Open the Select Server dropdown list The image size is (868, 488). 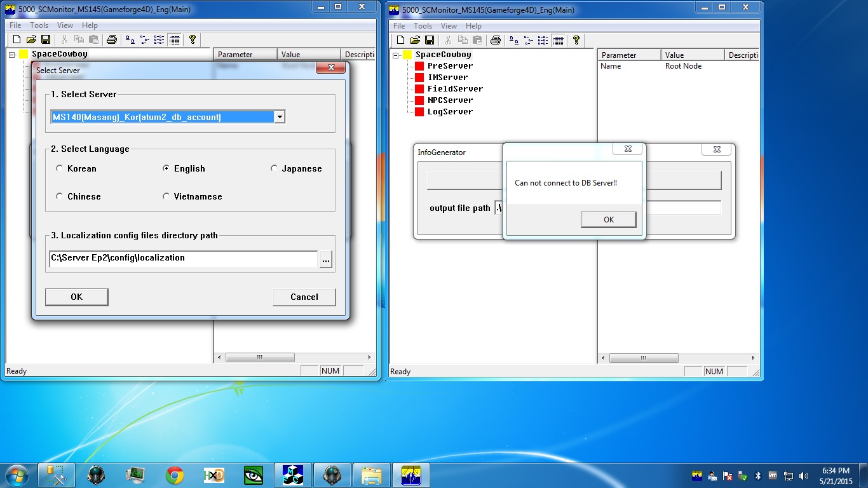click(280, 117)
